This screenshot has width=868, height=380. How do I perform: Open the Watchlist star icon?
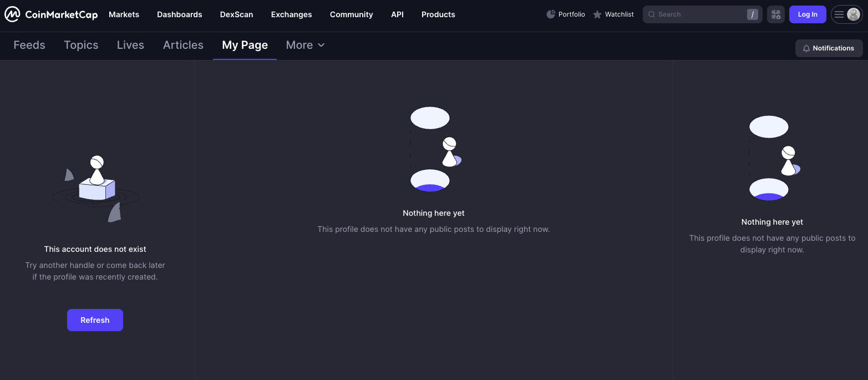point(597,14)
